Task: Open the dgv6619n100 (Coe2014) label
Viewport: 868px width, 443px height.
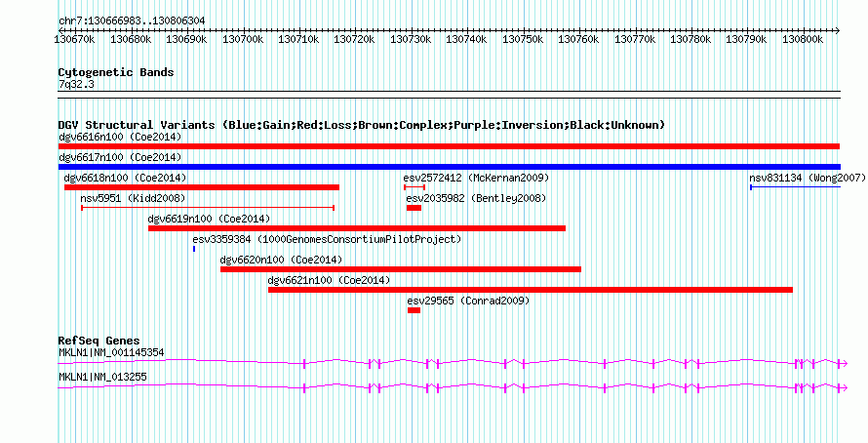Action: click(x=210, y=219)
